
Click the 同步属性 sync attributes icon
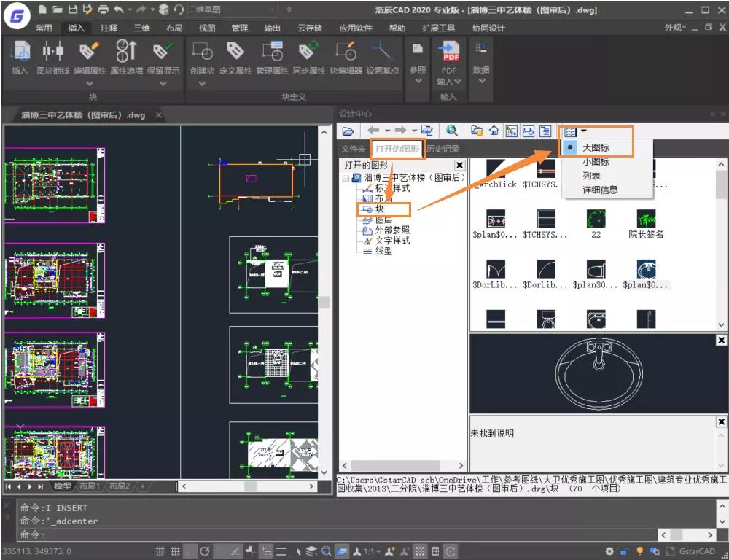pyautogui.click(x=308, y=58)
